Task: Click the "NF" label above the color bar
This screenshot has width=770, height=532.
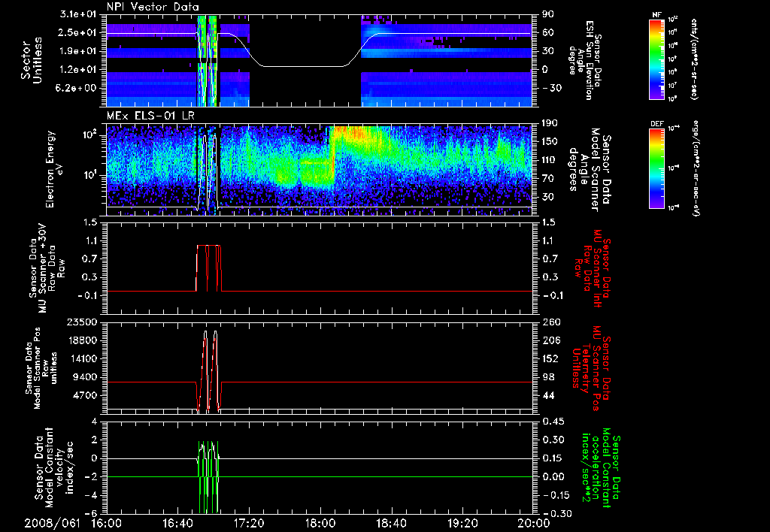Action: (656, 15)
